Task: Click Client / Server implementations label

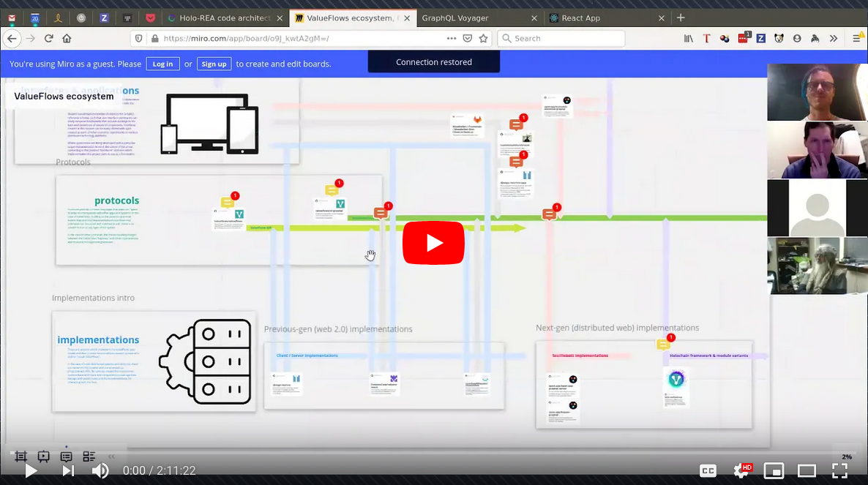Action: click(x=307, y=356)
